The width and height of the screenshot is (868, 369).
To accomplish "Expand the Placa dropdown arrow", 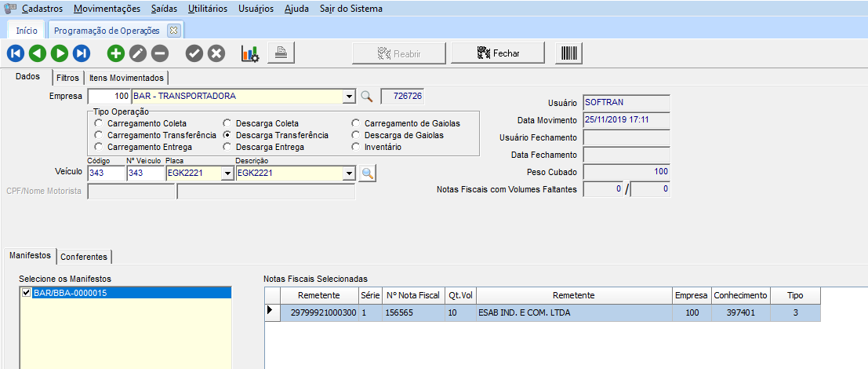I will point(227,174).
